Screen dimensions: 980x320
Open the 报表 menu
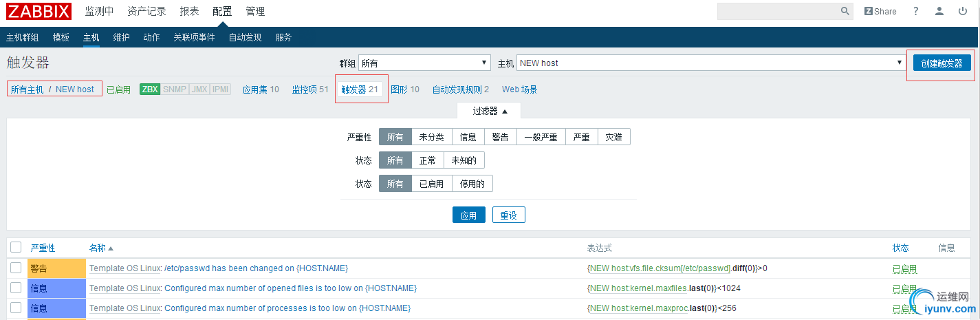click(x=190, y=11)
